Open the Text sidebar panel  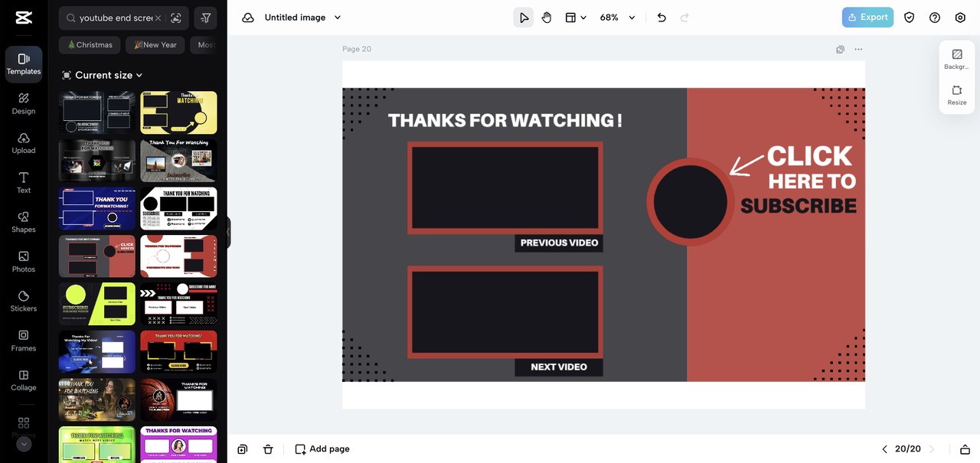(x=24, y=183)
